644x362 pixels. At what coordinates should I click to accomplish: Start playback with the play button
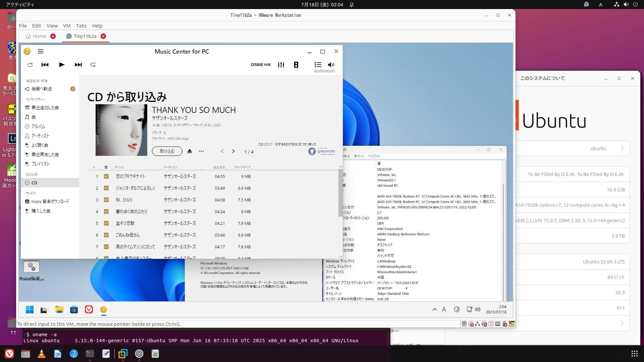pyautogui.click(x=62, y=65)
